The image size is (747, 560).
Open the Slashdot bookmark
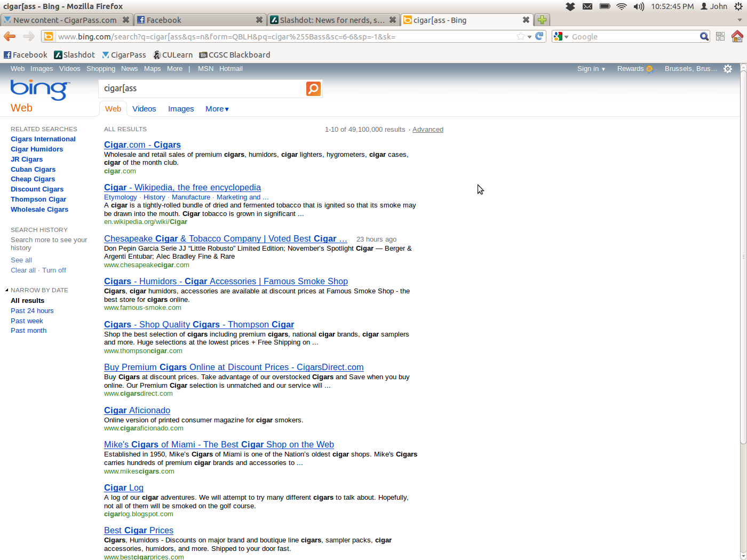pos(75,55)
